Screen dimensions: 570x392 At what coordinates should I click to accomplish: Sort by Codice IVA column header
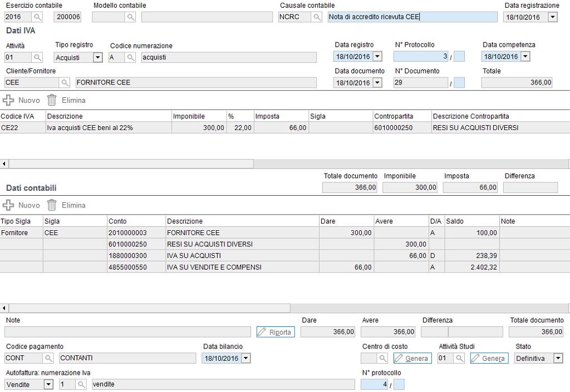[x=23, y=116]
